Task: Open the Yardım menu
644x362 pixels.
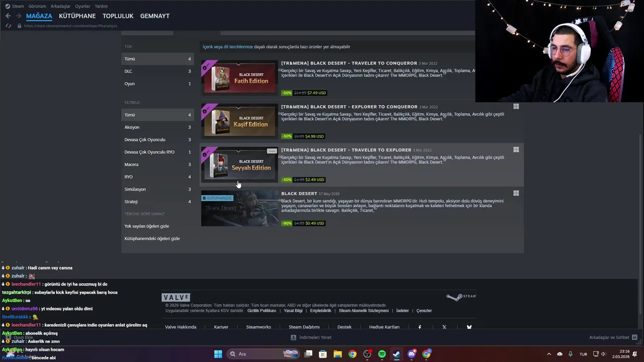Action: [x=101, y=6]
